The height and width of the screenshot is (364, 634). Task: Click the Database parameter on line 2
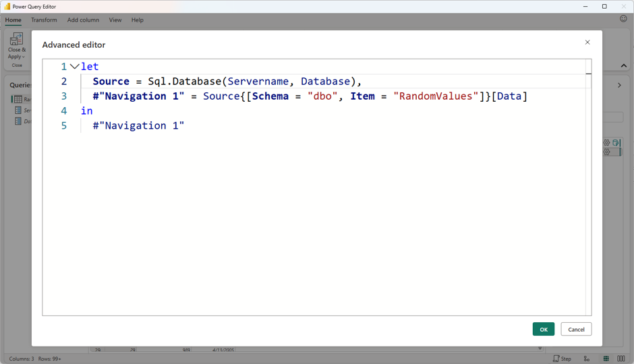tap(326, 81)
